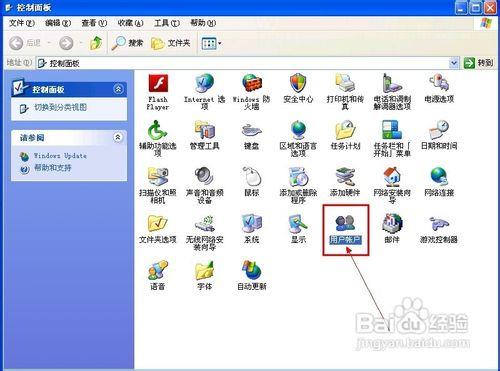
Task: Open 添加或删除程序 icon
Action: (298, 177)
